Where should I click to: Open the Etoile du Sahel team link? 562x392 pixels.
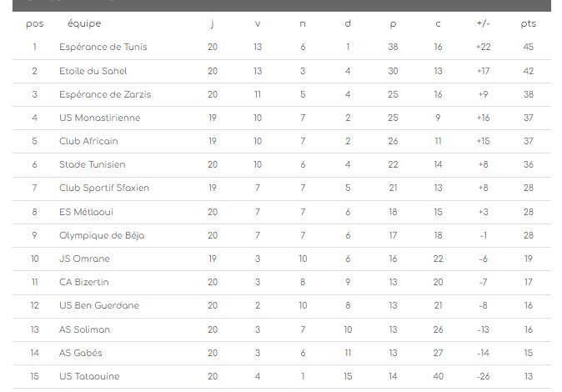tap(93, 71)
